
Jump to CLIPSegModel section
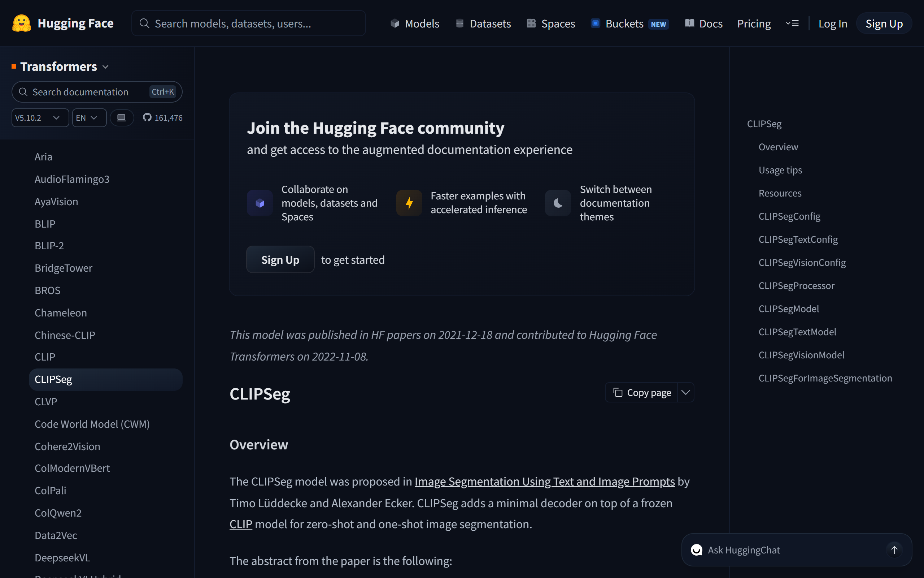coord(788,309)
